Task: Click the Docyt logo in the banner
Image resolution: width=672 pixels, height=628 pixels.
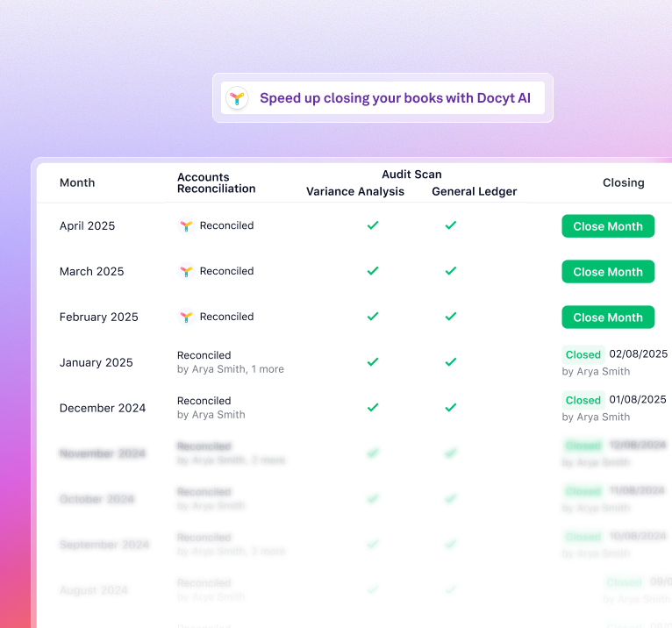Action: click(237, 98)
